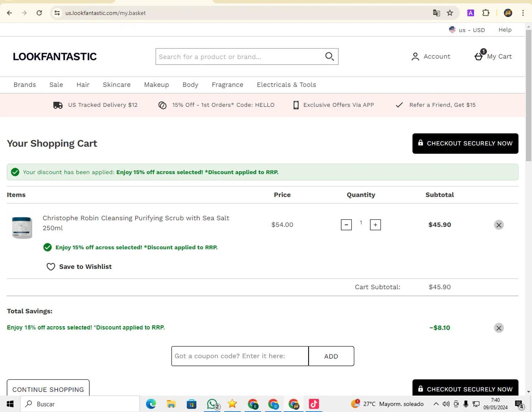Open the Hair menu
The width and height of the screenshot is (532, 412).
(83, 85)
